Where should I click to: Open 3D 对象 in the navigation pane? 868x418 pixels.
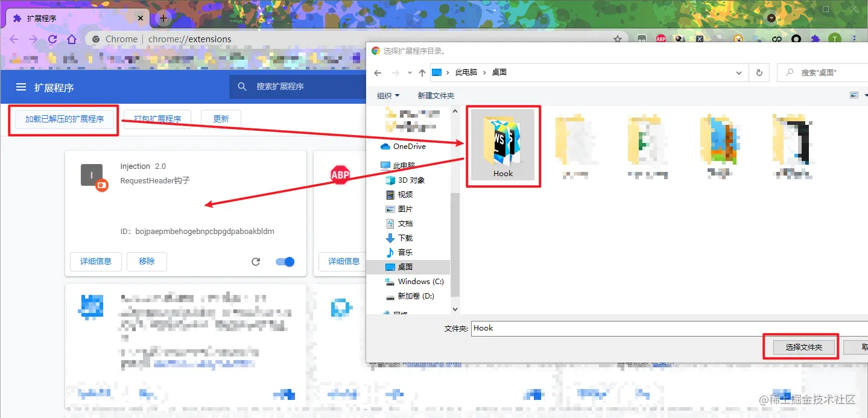click(x=405, y=180)
